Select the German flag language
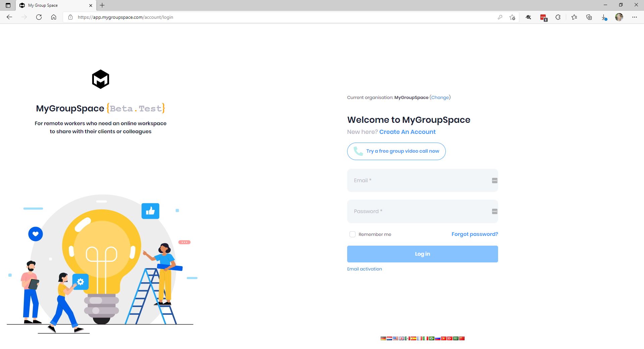The width and height of the screenshot is (644, 349). [383, 338]
